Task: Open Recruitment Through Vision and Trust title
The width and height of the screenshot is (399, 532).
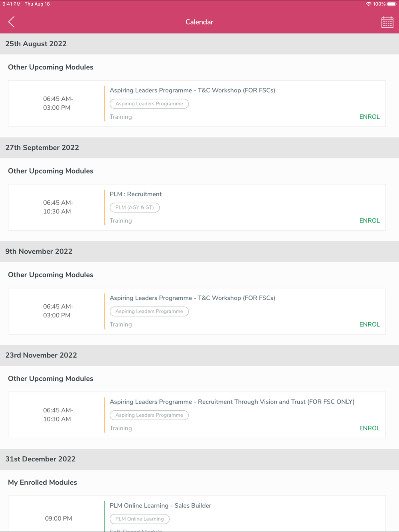Action: 232,402
